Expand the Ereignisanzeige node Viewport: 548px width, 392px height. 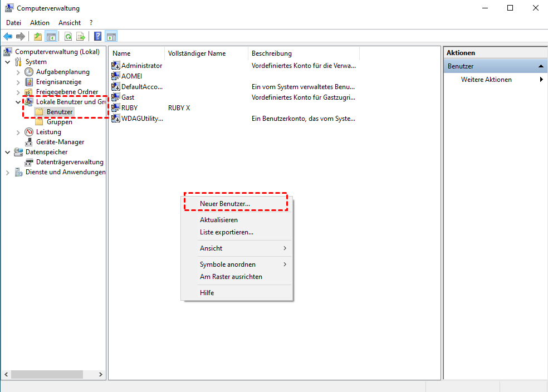[x=18, y=82]
